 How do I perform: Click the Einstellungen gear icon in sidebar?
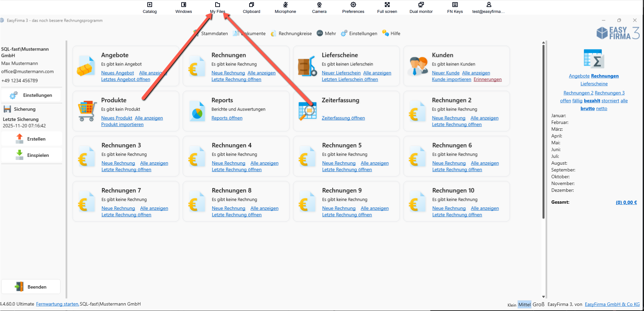tap(13, 95)
